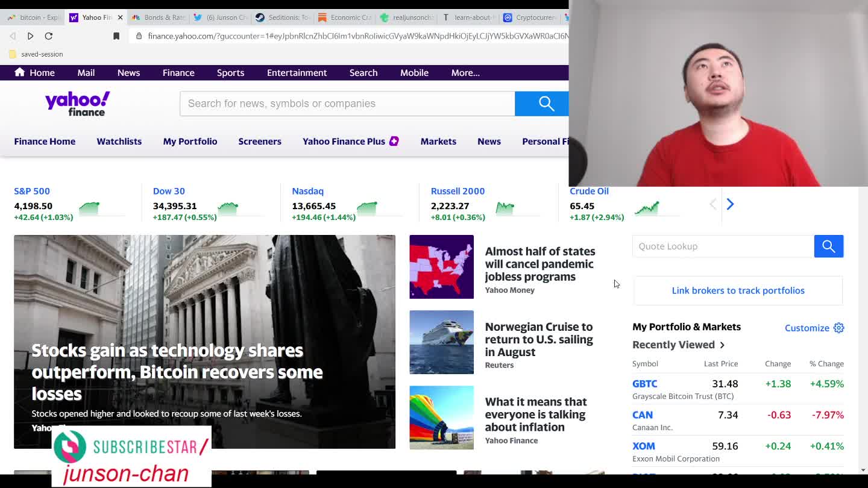Click the address bar URL field
This screenshot has width=868, height=488.
(x=358, y=36)
